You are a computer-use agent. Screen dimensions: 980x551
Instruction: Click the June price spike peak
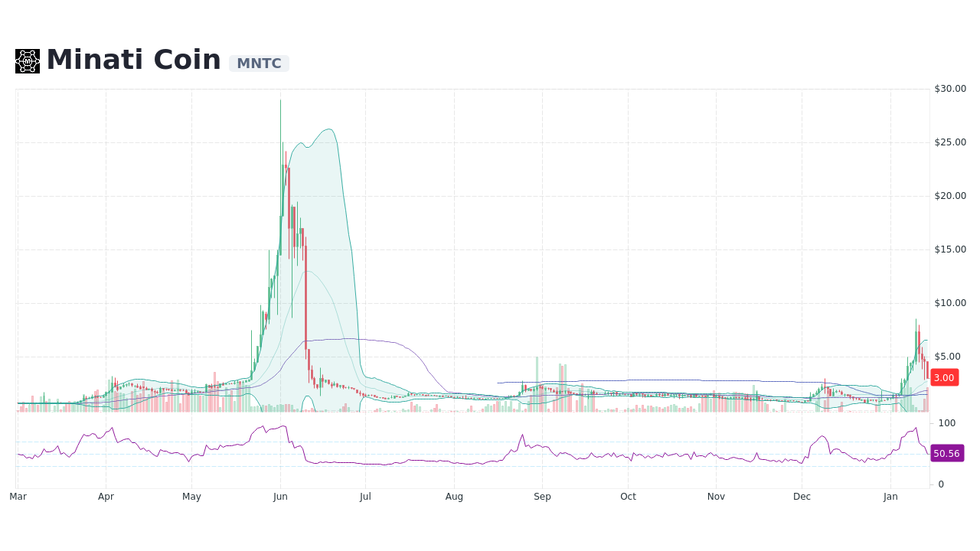(x=280, y=101)
